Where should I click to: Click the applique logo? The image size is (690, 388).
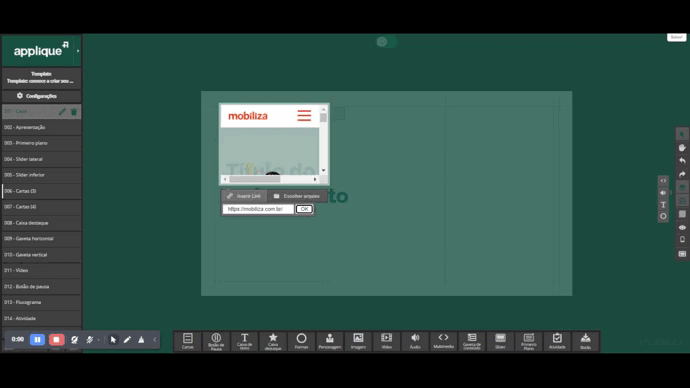[41, 51]
